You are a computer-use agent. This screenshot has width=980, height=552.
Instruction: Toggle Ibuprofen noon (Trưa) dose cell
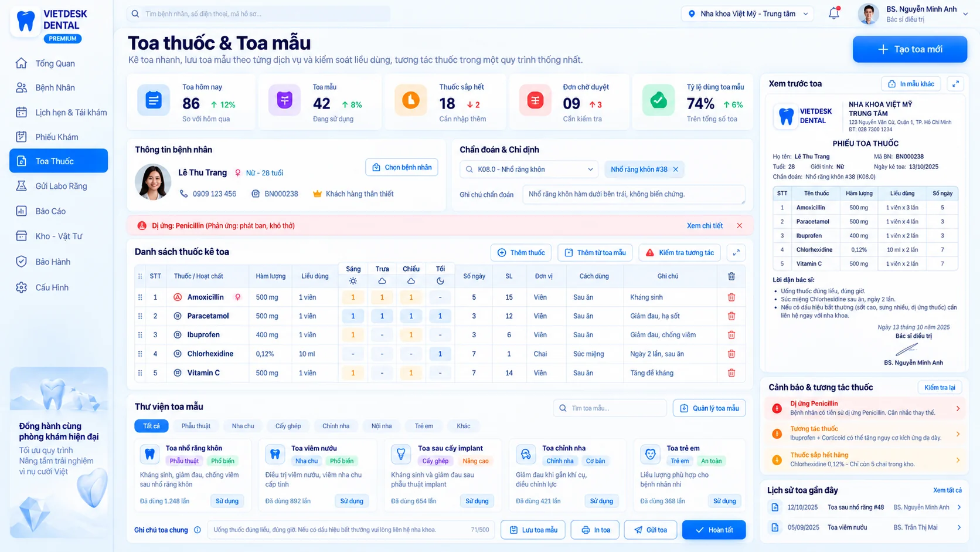[382, 335]
